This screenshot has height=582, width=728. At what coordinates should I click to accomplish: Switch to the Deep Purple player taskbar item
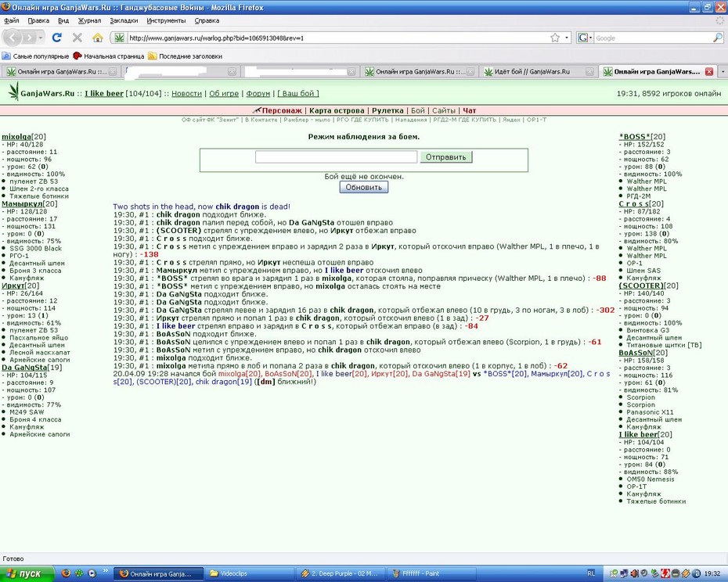[341, 573]
